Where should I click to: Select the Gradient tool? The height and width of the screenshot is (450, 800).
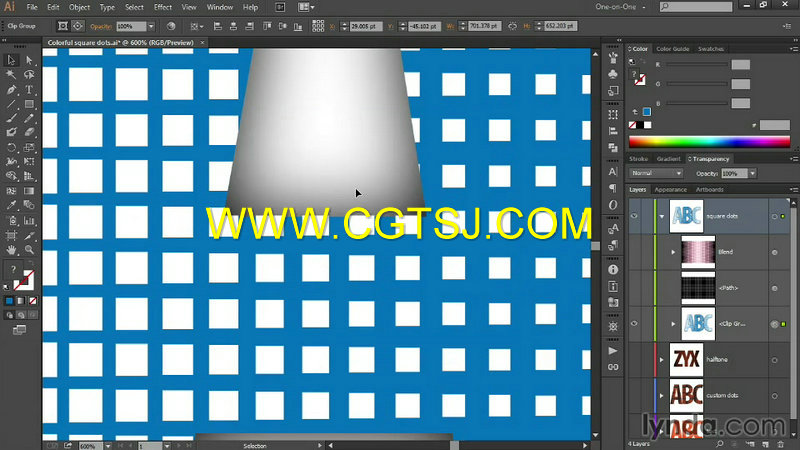click(x=29, y=191)
